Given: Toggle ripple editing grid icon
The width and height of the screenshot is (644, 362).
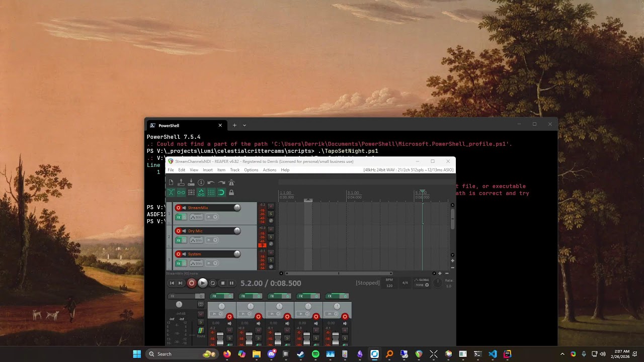Looking at the screenshot, I should coord(191,193).
